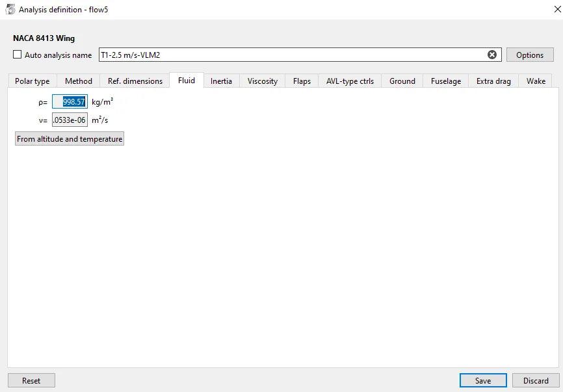Click the kinematic viscosity ν input field
This screenshot has width=563, height=392.
point(70,120)
